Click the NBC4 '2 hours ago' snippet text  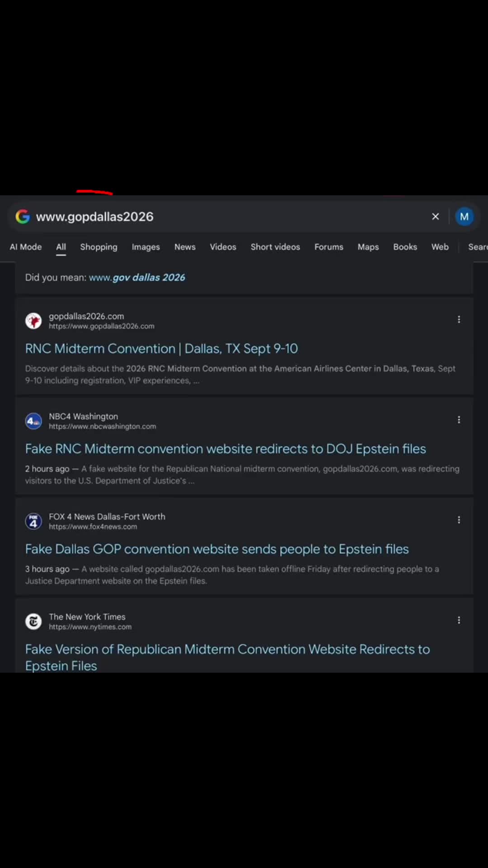point(242,475)
